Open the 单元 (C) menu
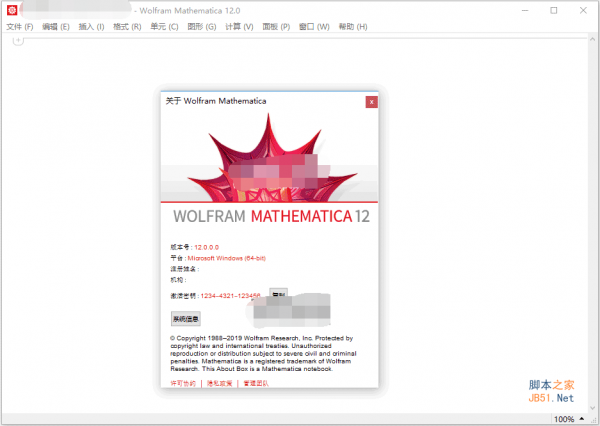The width and height of the screenshot is (600, 426). (164, 26)
